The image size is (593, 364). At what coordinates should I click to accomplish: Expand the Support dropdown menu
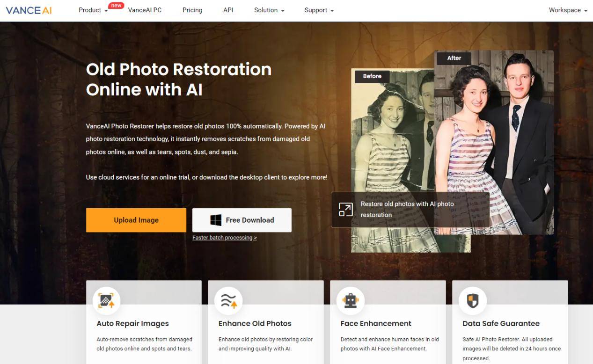[319, 10]
